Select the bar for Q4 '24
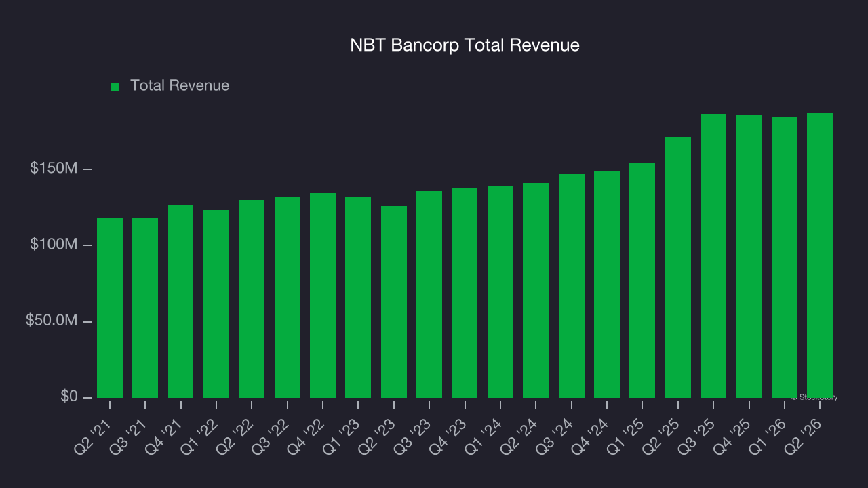 [607, 285]
